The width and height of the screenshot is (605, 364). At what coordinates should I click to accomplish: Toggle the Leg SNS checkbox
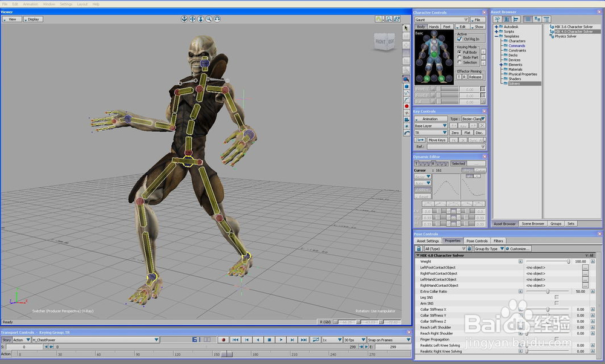click(x=557, y=297)
